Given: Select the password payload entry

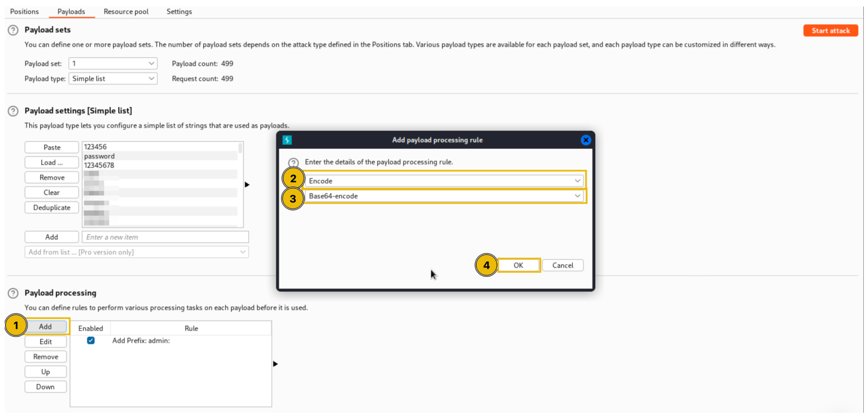Looking at the screenshot, I should (x=160, y=156).
